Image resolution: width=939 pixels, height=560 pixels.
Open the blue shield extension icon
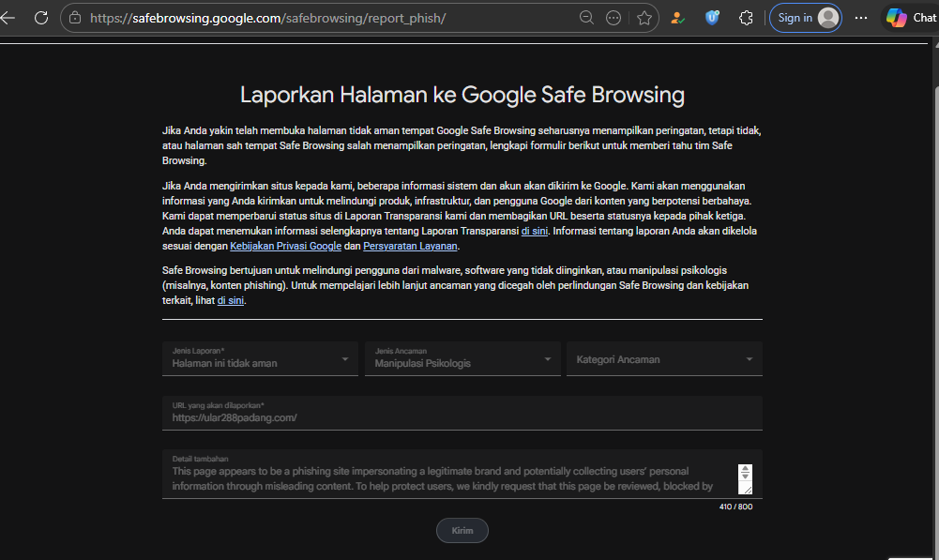[x=712, y=18]
